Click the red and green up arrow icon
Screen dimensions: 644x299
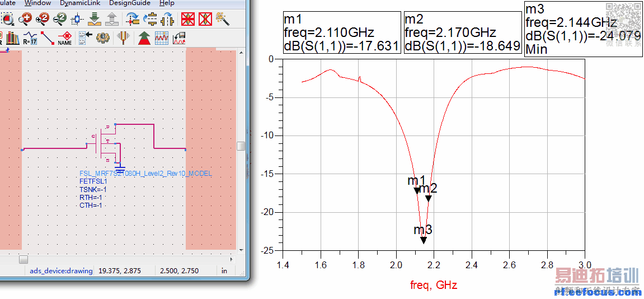click(x=144, y=38)
